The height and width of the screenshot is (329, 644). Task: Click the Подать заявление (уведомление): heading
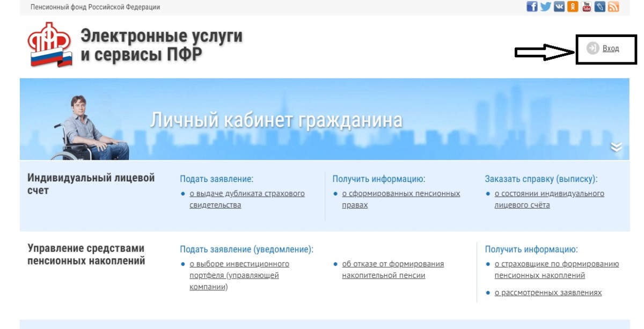click(246, 249)
